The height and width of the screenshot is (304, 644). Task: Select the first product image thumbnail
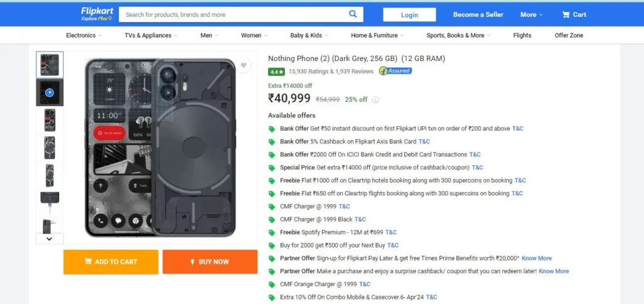coord(50,65)
